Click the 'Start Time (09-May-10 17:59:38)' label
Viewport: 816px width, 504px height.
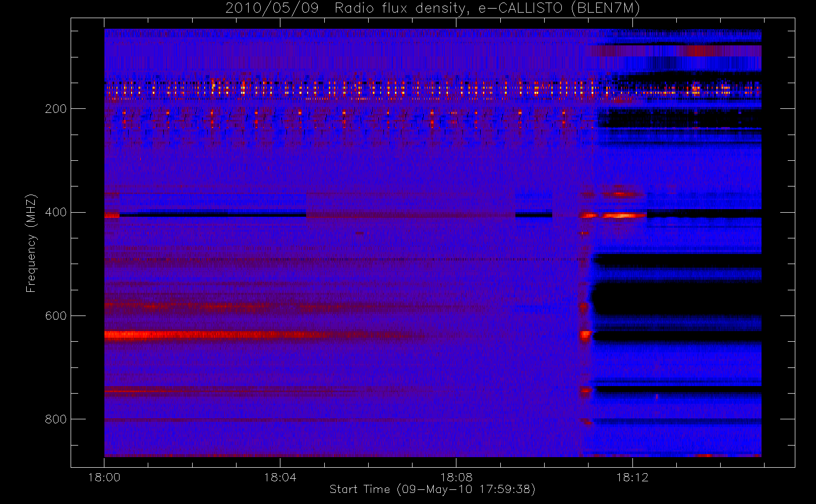tap(433, 489)
